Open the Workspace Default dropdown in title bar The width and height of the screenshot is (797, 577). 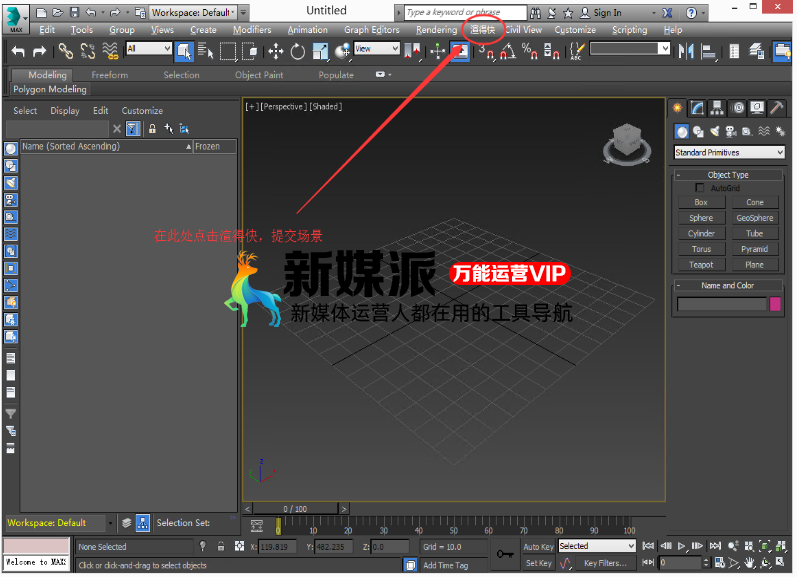pos(194,13)
